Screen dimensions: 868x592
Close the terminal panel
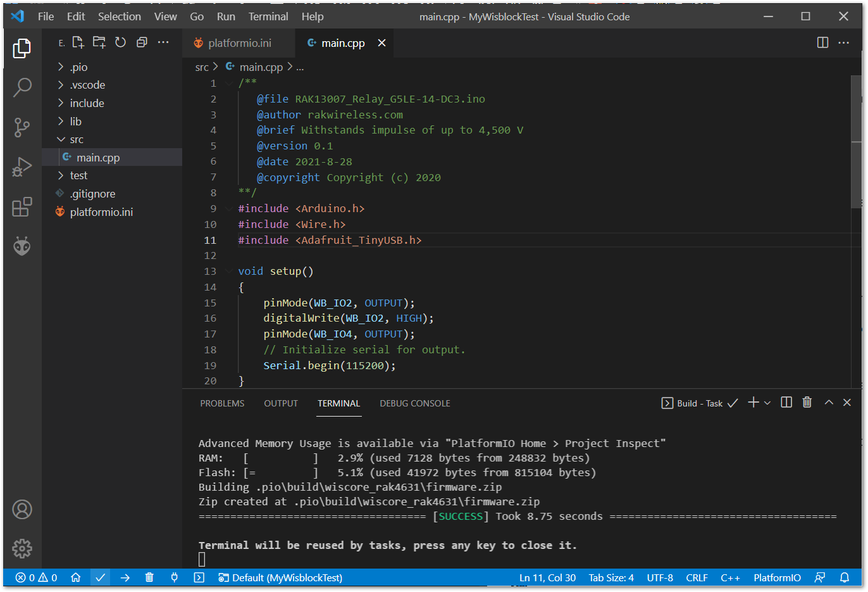point(847,403)
